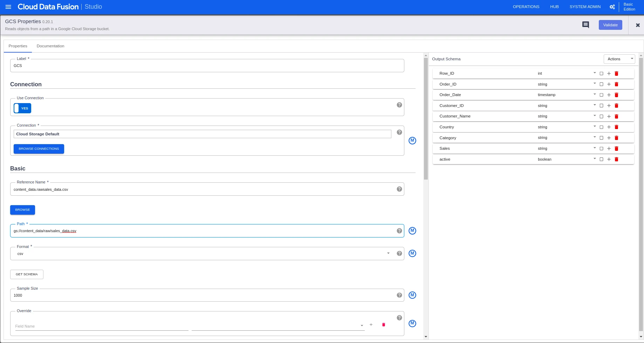Screen dimensions: 644x343
Task: Show help for Path field
Action: pyautogui.click(x=399, y=231)
